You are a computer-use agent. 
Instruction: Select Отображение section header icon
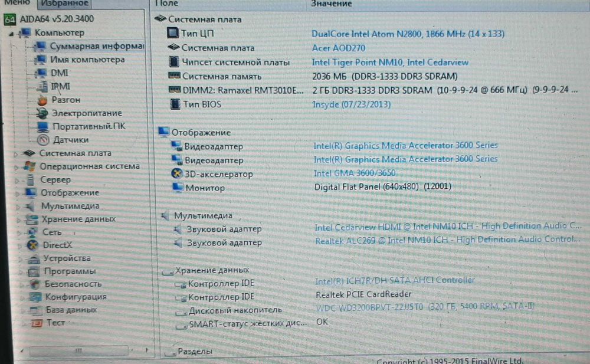(163, 132)
